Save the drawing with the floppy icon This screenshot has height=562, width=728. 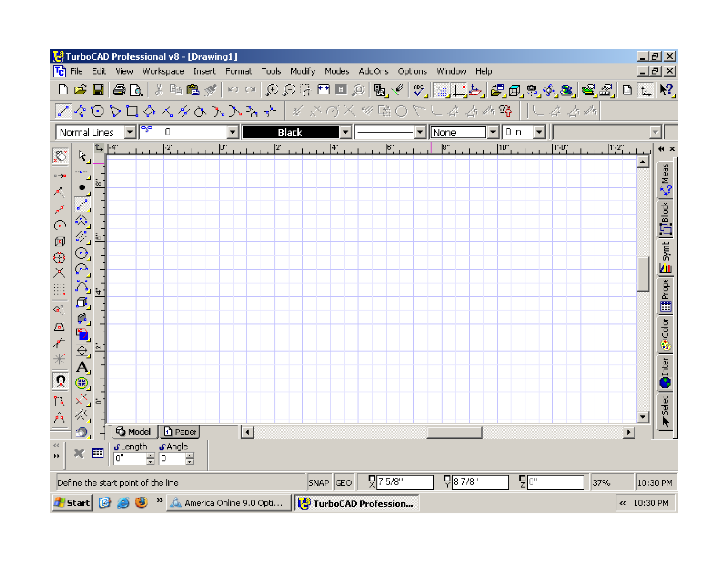[x=98, y=90]
